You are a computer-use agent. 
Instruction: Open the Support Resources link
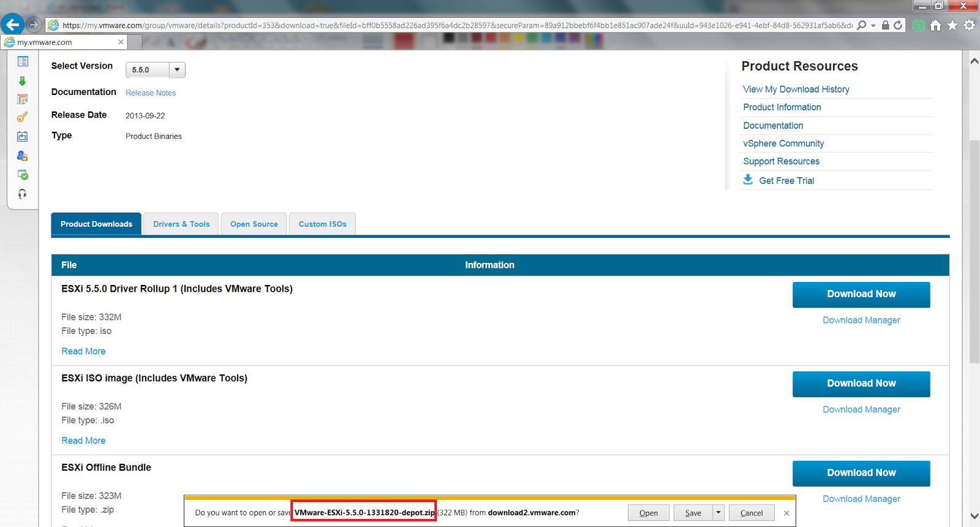pyautogui.click(x=781, y=161)
